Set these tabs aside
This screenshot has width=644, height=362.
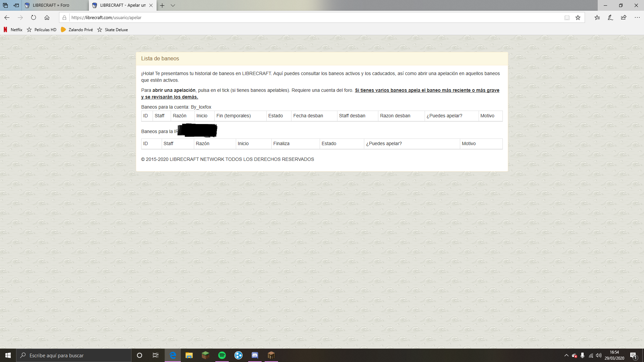tap(16, 5)
